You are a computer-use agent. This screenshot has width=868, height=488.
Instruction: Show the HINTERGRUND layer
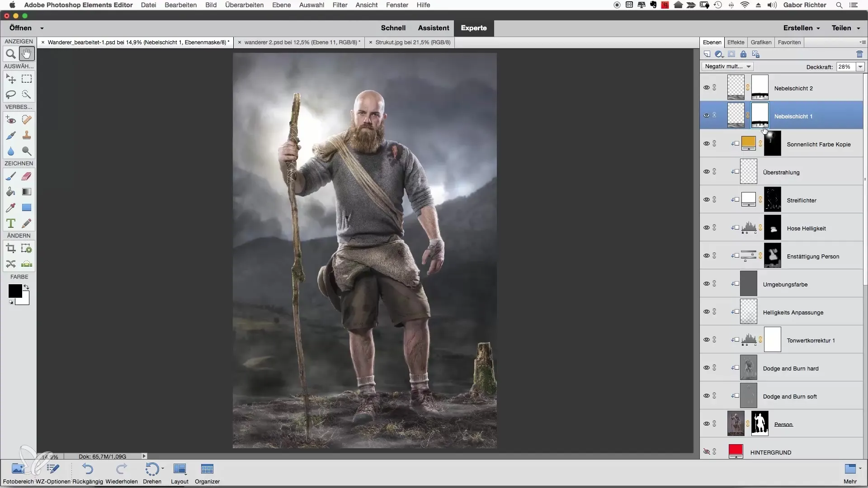(x=706, y=452)
